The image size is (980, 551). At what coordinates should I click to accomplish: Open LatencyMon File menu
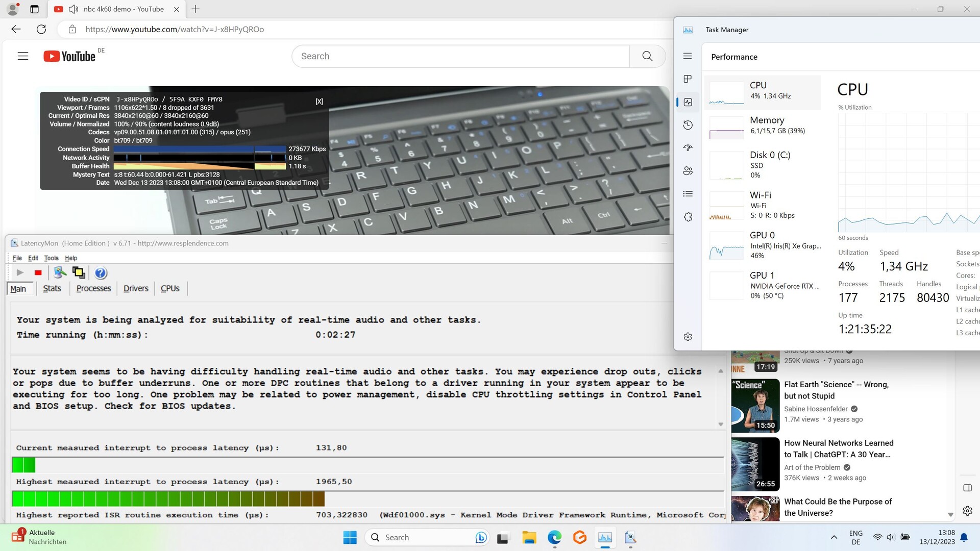coord(17,258)
